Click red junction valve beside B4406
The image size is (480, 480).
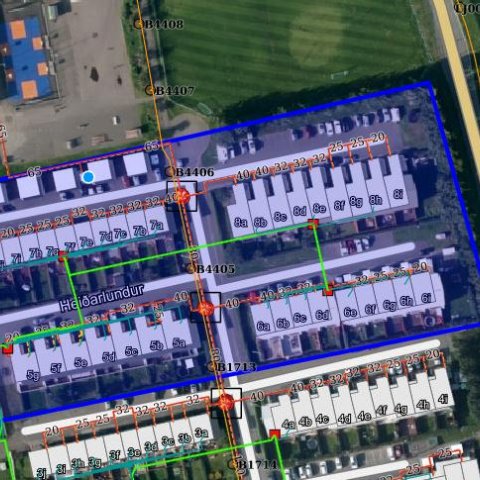pyautogui.click(x=182, y=196)
